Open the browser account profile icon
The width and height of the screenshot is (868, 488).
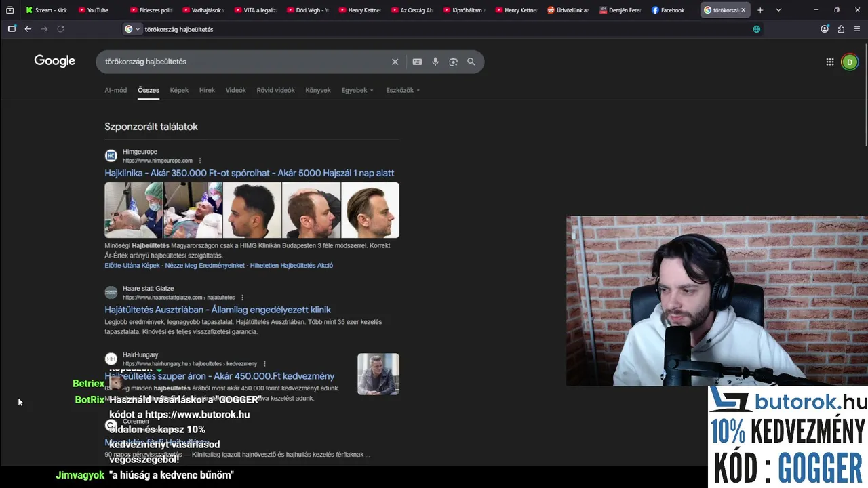pyautogui.click(x=825, y=29)
